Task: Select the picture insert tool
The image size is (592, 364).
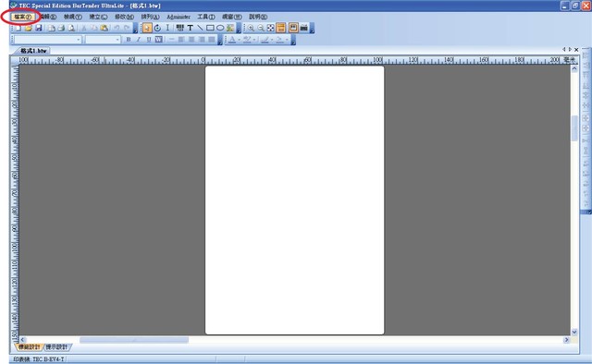Action: point(230,28)
